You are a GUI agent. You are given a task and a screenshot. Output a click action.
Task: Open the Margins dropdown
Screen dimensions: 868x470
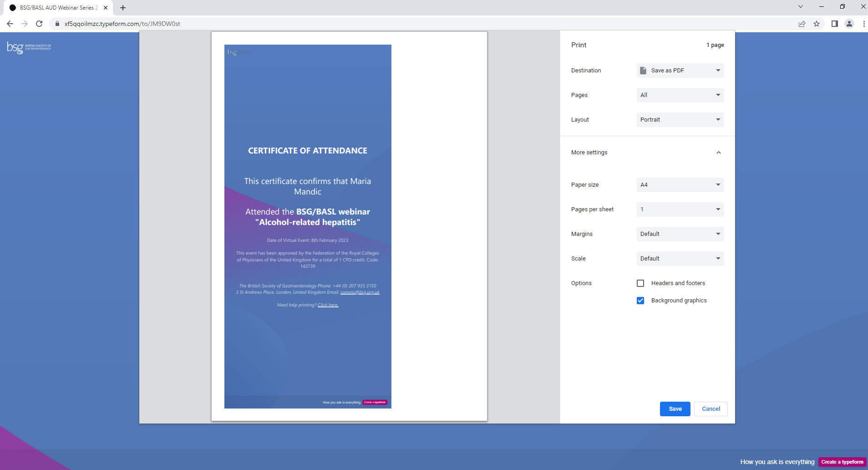coord(680,234)
